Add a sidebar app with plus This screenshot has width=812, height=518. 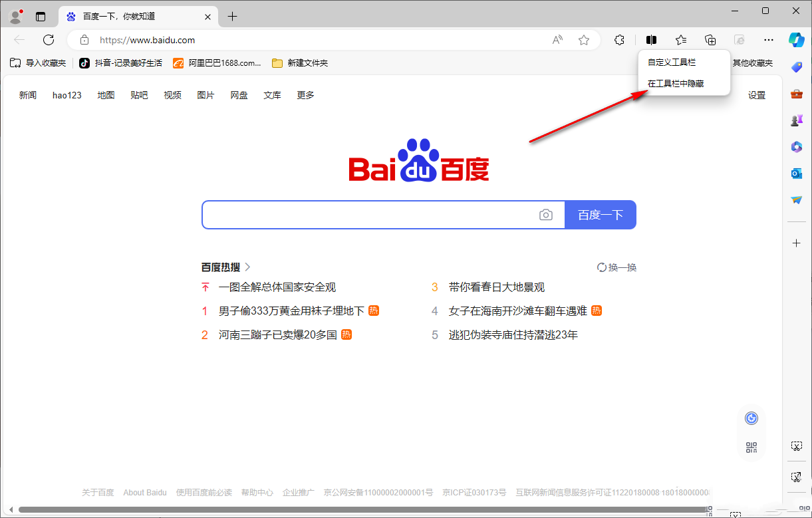pyautogui.click(x=797, y=243)
